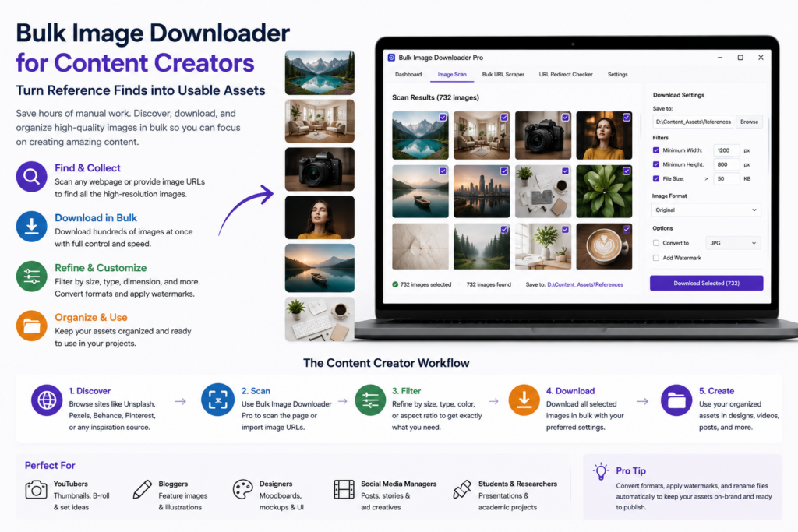Toggle the Minimum Height filter checkbox
The image size is (798, 532).
[656, 164]
